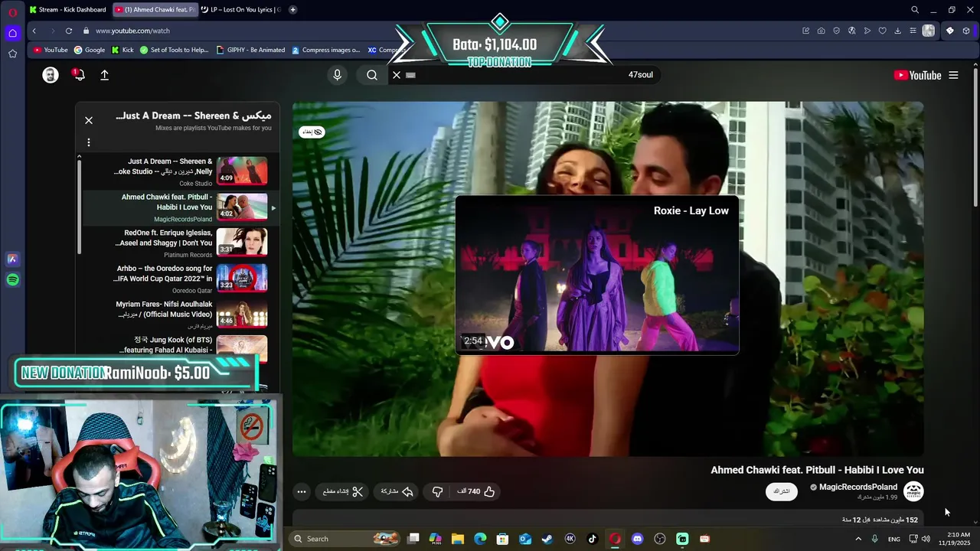Click Windows taskbar Search box

pos(345,539)
